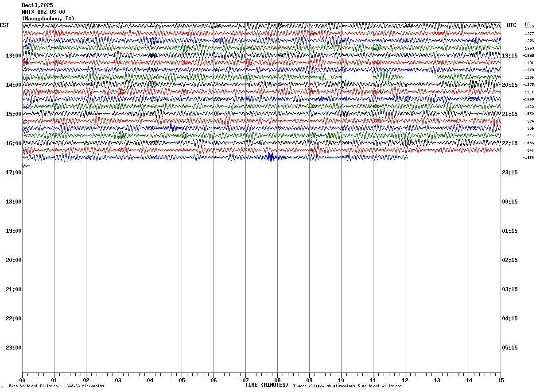Select the 20:00 CST time label

coord(14,260)
